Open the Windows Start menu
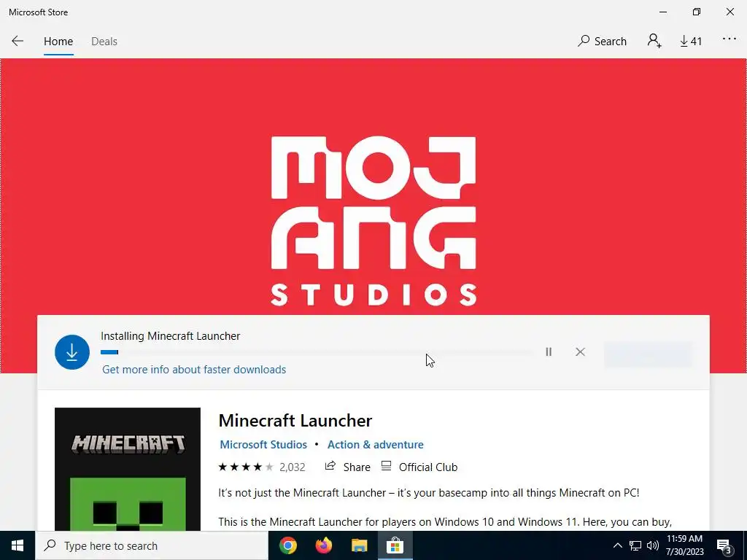The width and height of the screenshot is (747, 560). click(x=18, y=545)
